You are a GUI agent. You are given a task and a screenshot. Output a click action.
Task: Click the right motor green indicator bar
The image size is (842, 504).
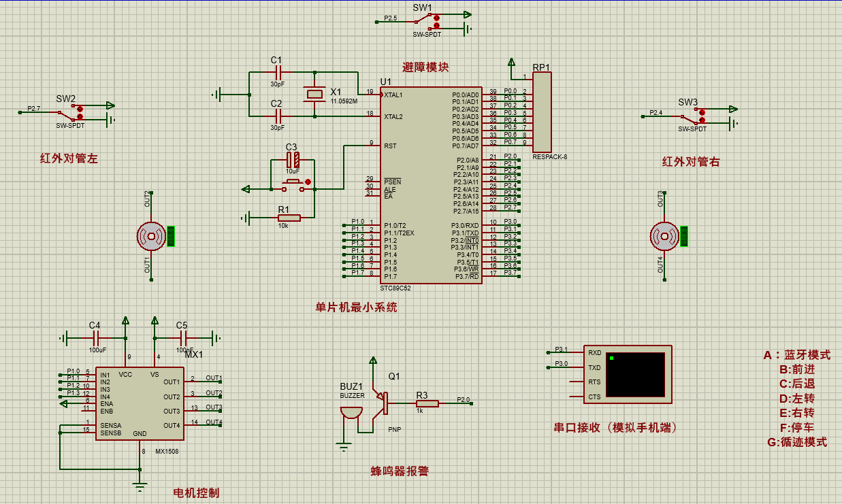click(x=684, y=236)
